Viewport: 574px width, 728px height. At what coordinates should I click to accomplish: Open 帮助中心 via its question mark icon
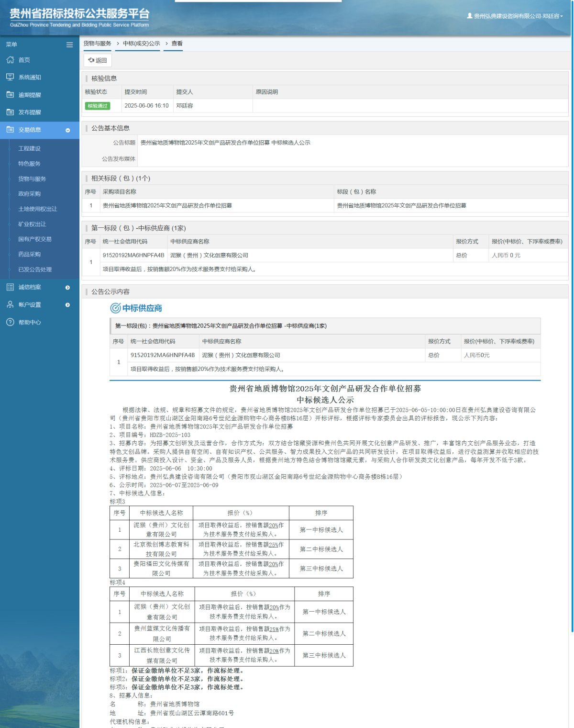click(x=10, y=322)
